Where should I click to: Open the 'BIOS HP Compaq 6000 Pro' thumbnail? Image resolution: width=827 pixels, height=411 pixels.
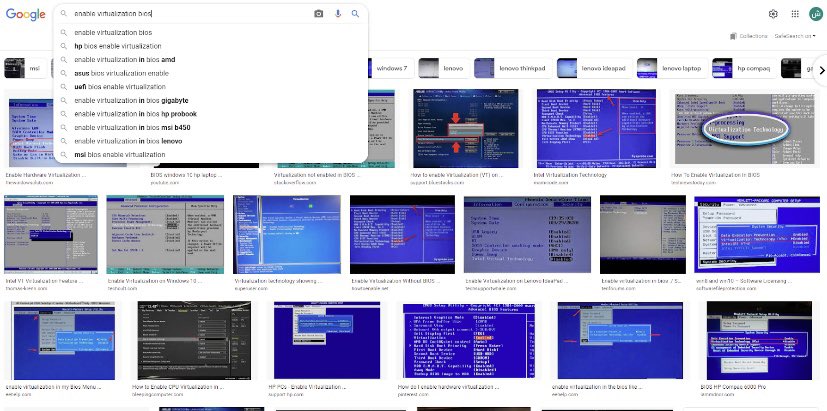click(x=759, y=340)
